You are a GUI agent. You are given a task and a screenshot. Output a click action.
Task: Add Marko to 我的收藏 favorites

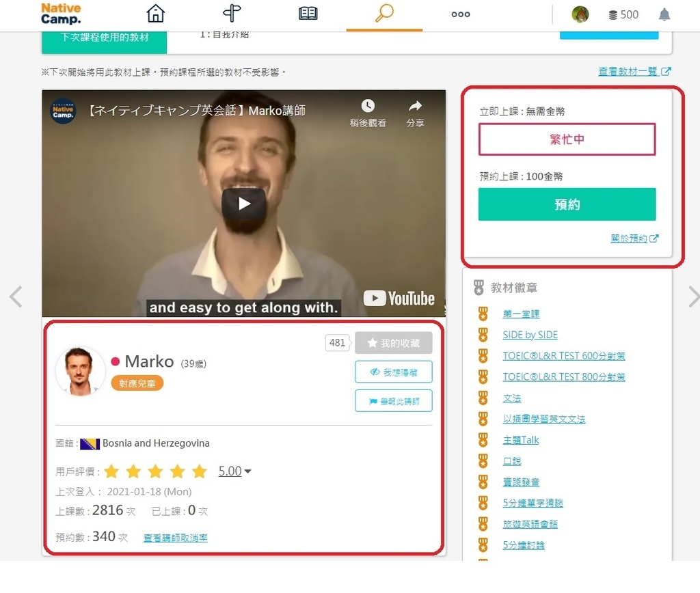tap(393, 343)
